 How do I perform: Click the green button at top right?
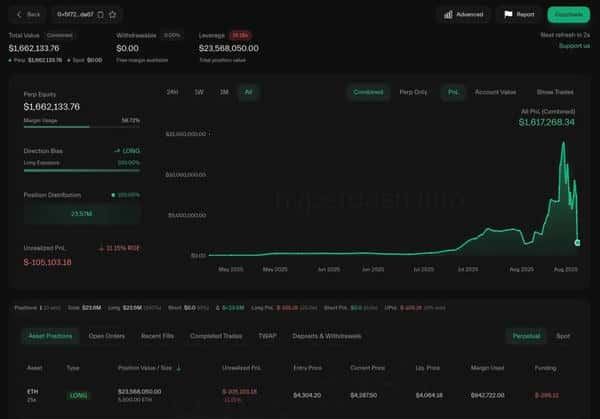[569, 15]
